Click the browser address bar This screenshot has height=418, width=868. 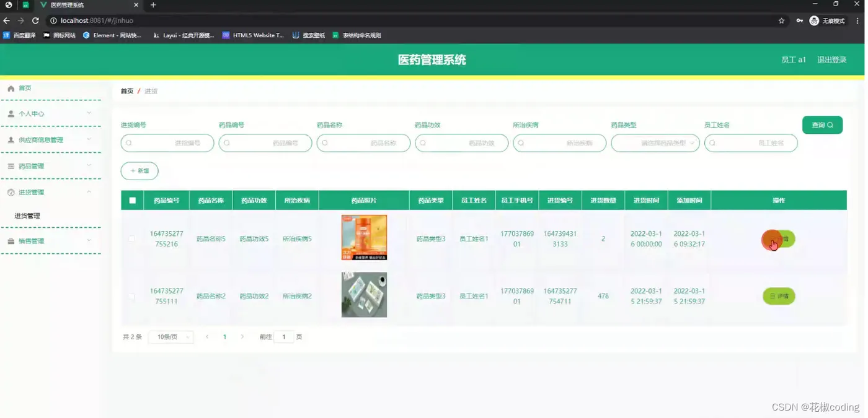point(409,20)
